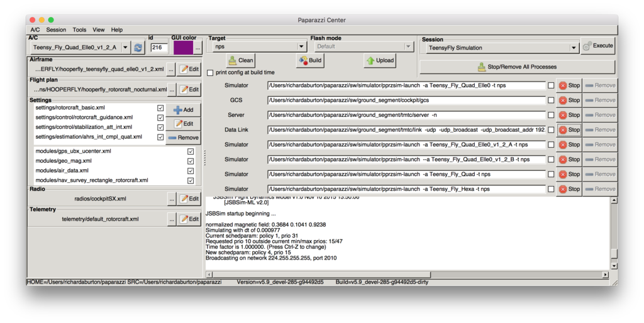Stop the Teensy_Fly_Quad_Elle0 -t nps simulator
Screen dimensions: 644x323
click(x=569, y=85)
